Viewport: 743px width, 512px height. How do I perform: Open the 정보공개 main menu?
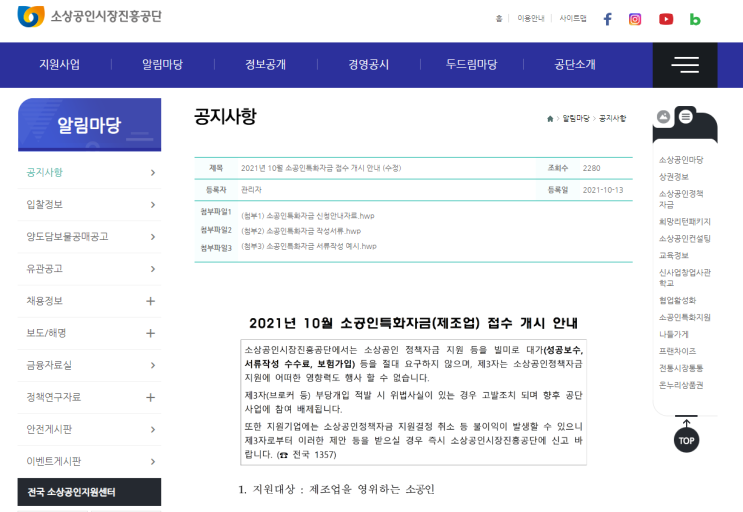click(x=265, y=64)
